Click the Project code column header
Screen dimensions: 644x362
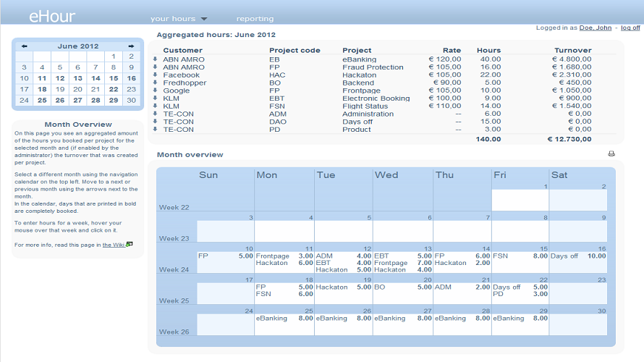pyautogui.click(x=295, y=51)
